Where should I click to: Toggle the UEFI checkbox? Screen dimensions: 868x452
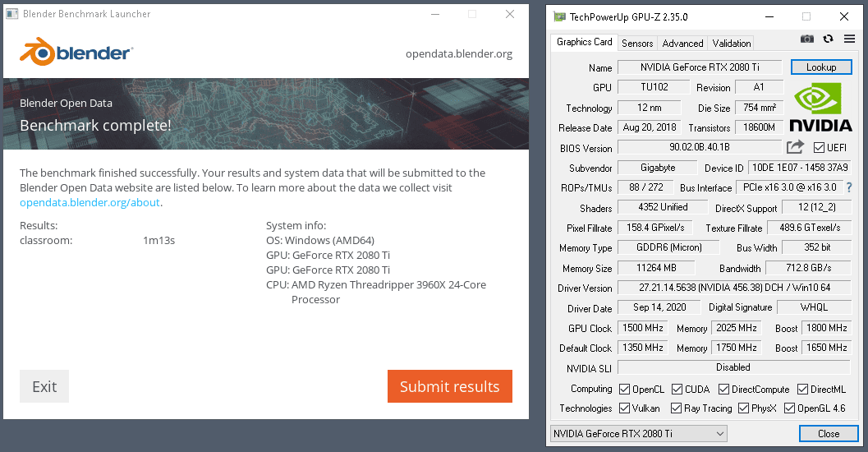coord(820,148)
